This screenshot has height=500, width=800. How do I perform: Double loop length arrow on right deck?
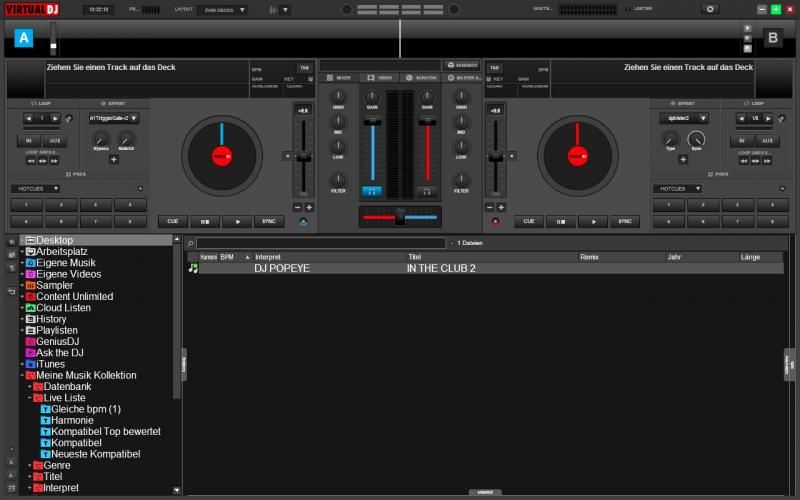[768, 118]
